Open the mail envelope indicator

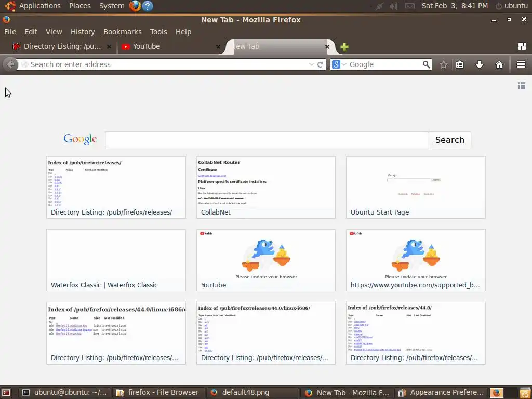click(x=410, y=6)
